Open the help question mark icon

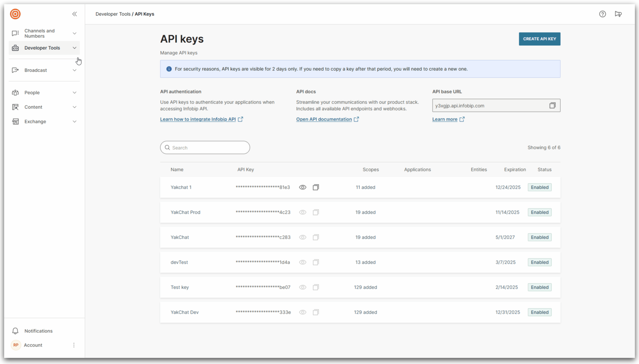602,14
